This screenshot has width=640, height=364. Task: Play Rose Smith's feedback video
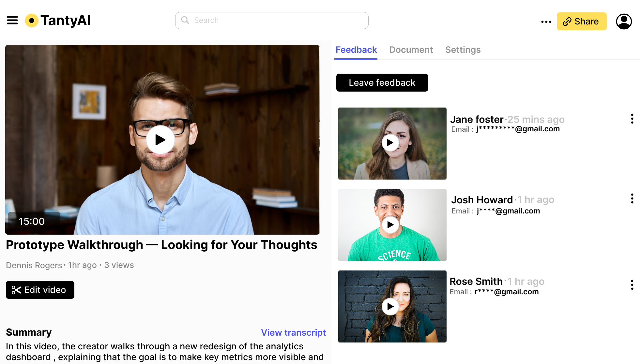point(390,306)
